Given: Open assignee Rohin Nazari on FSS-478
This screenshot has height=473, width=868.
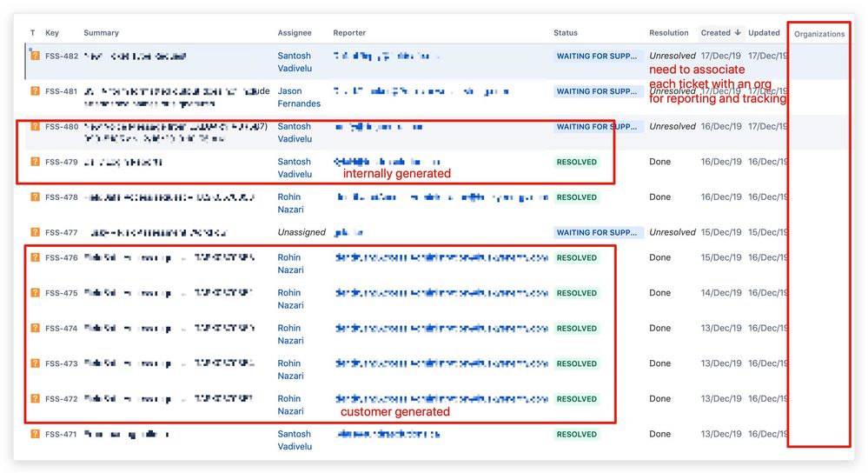Looking at the screenshot, I should (x=290, y=203).
